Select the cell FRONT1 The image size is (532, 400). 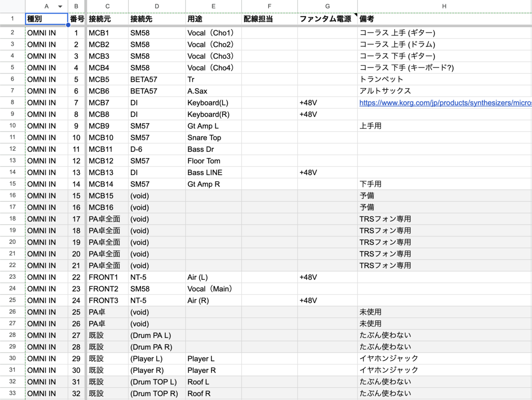[107, 277]
